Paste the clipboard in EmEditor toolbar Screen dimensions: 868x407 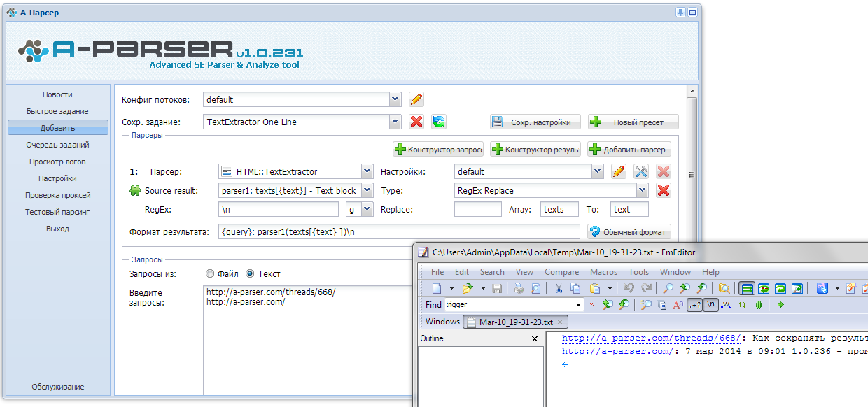click(x=594, y=288)
